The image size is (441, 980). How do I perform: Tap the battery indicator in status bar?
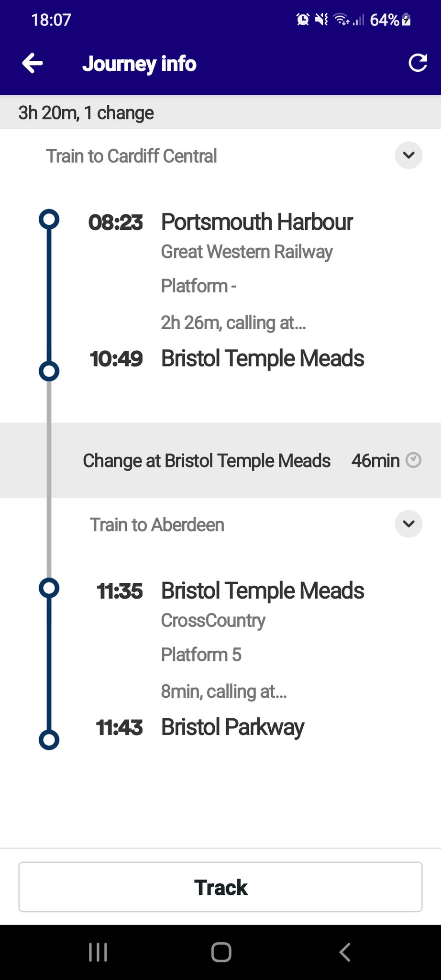click(x=406, y=20)
